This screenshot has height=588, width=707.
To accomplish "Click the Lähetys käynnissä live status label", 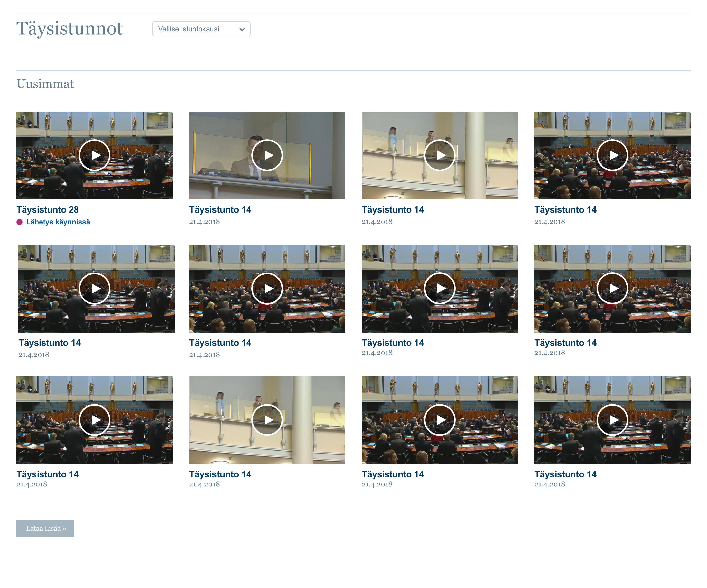I will pos(58,222).
